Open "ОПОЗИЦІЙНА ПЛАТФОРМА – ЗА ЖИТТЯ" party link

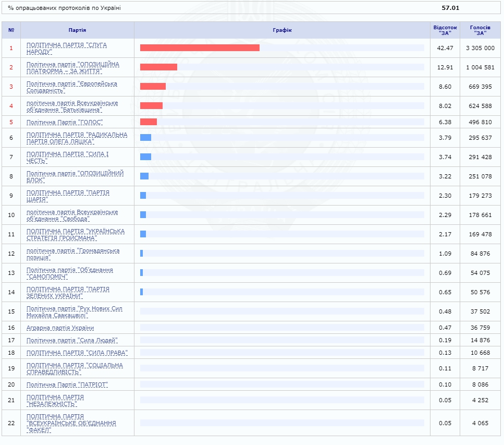point(72,67)
